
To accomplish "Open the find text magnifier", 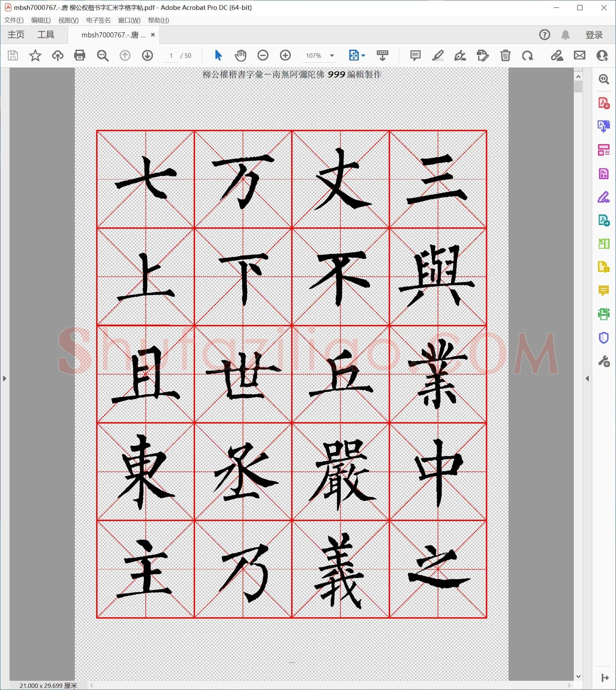I will (x=102, y=55).
